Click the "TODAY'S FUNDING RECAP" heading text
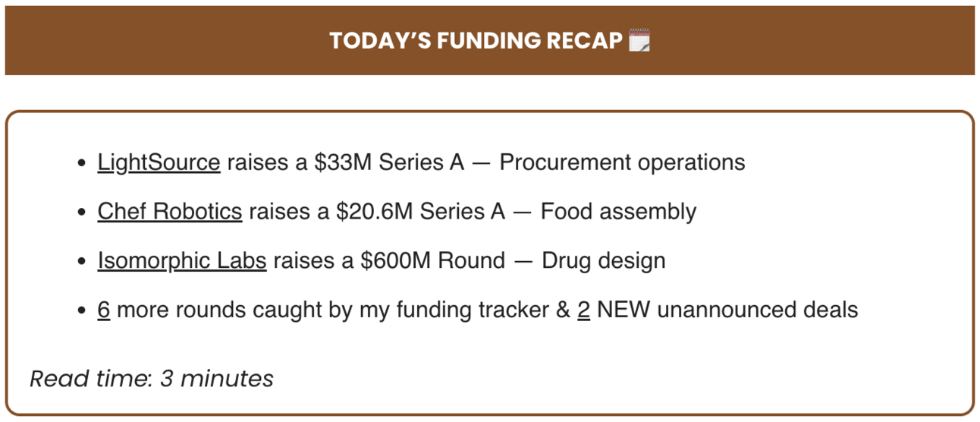This screenshot has width=980, height=422. click(x=476, y=40)
